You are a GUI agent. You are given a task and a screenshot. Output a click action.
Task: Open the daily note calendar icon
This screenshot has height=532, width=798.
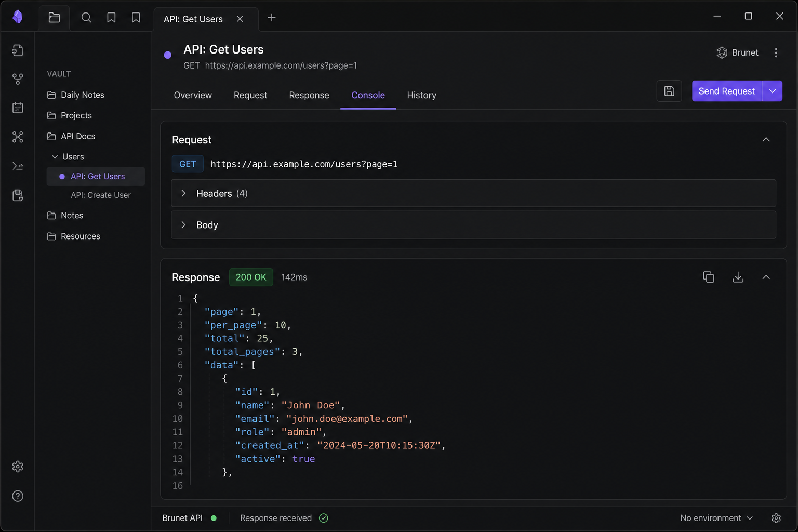point(18,108)
